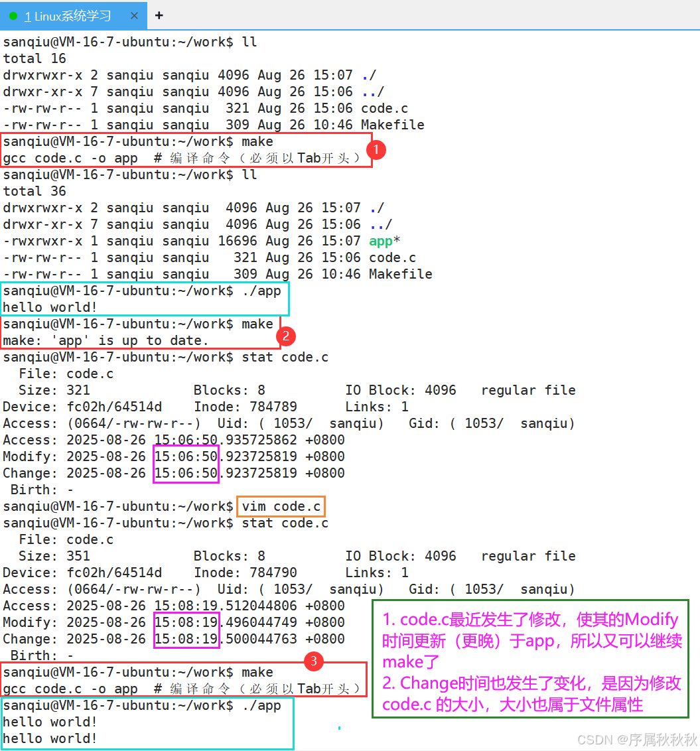Screen dimensions: 700x751
Task: Click Change time '15:08:19.500044763' line
Action: tap(174, 639)
